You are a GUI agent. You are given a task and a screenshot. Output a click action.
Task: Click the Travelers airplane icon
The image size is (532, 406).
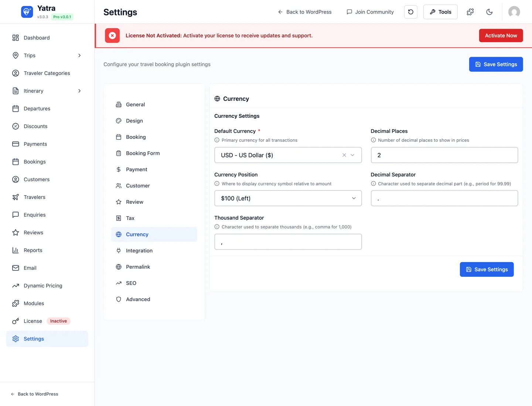[16, 197]
